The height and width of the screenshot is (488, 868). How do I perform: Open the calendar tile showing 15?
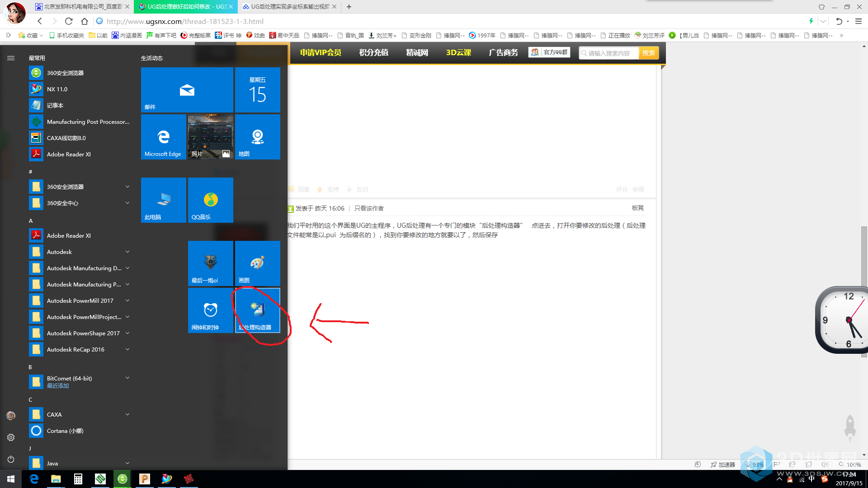pyautogui.click(x=257, y=90)
